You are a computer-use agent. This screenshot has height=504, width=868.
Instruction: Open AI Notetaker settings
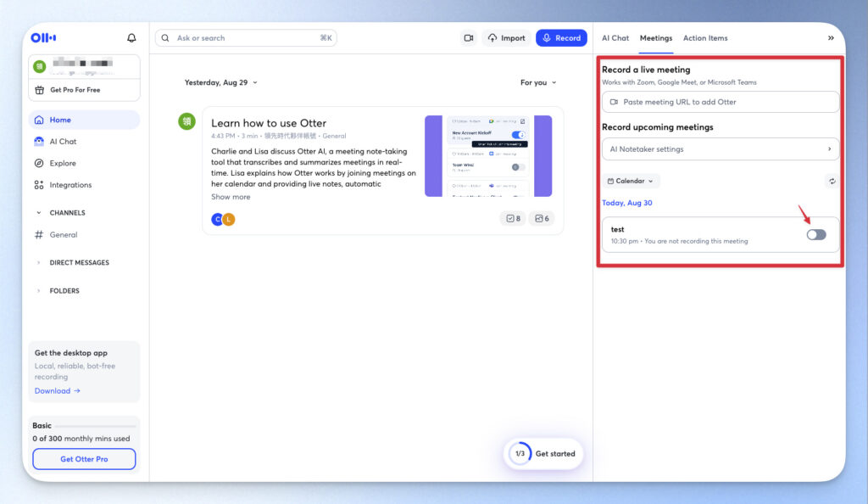click(x=721, y=149)
